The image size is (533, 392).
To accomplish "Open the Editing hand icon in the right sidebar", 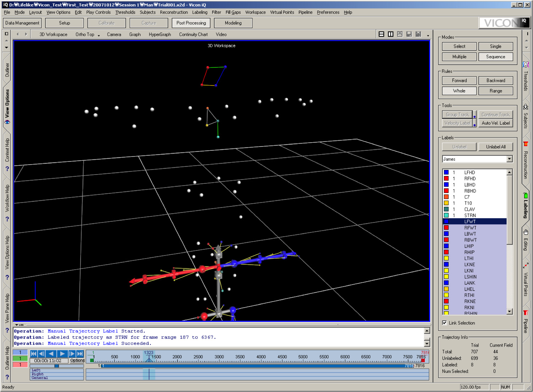I will point(526,232).
